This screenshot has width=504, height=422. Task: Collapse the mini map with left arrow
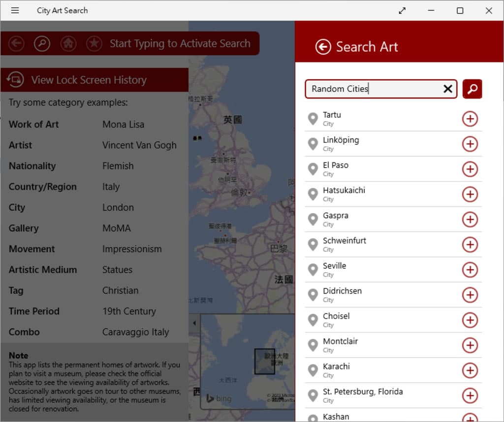(x=194, y=323)
